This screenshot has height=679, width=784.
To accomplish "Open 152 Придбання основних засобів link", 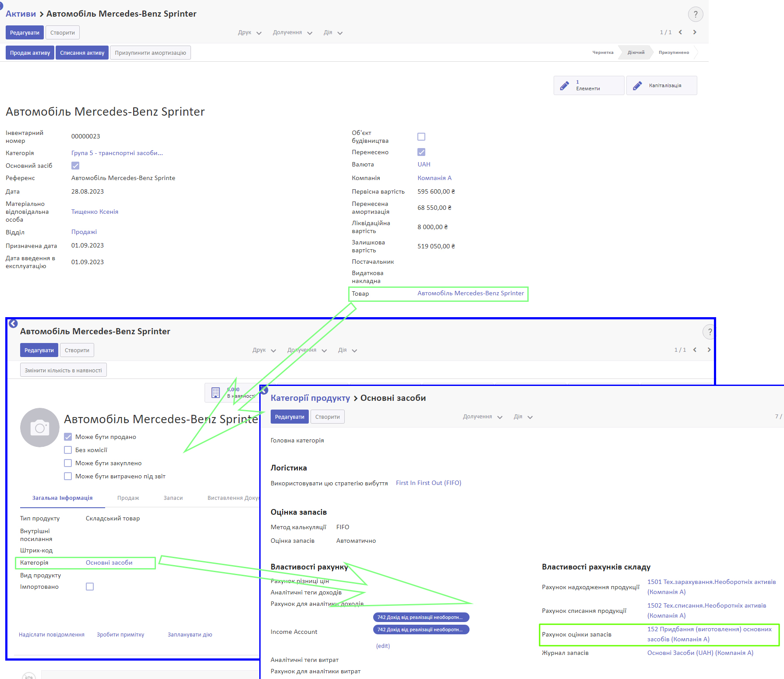I will click(710, 634).
